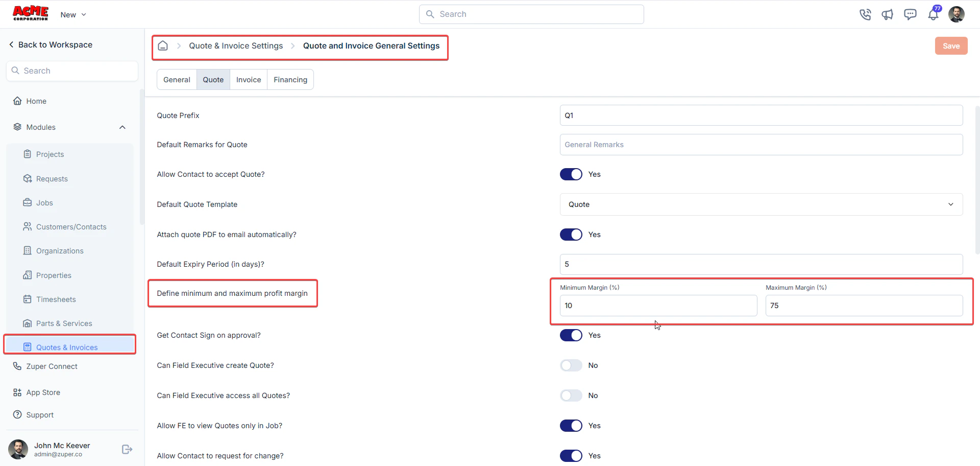This screenshot has width=980, height=466.
Task: Switch to the Financing tab
Action: (290, 80)
